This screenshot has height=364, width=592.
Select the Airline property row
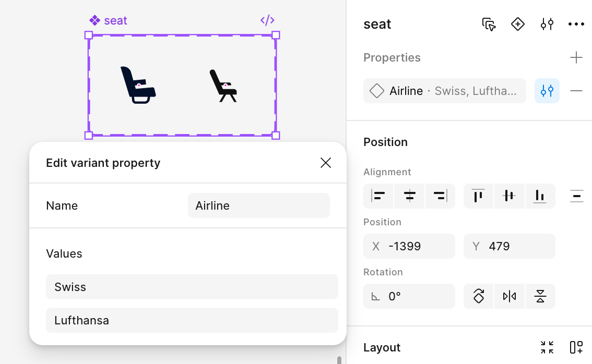tap(444, 91)
